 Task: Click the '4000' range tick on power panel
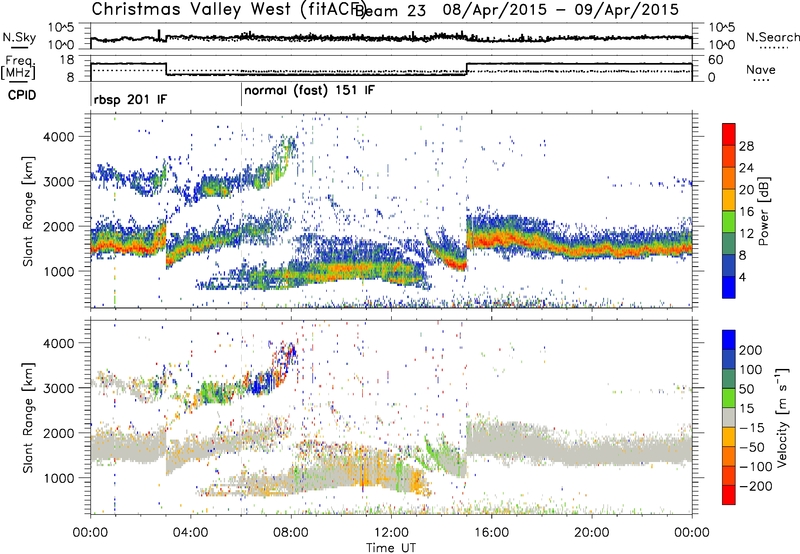(x=59, y=137)
